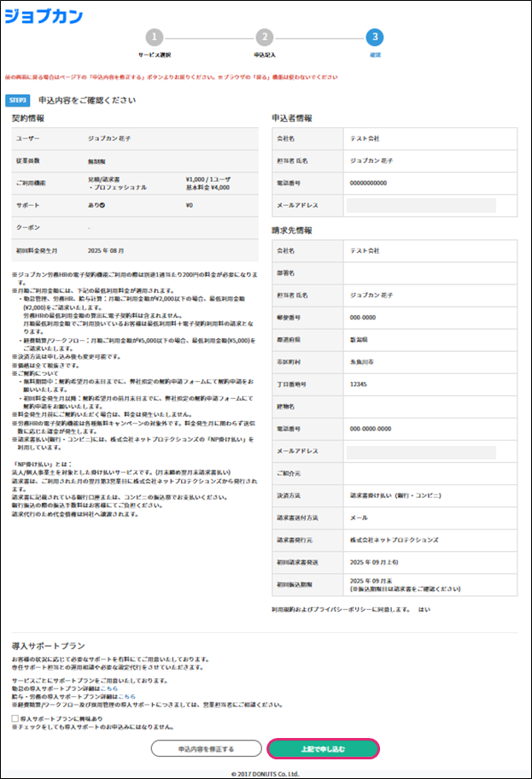The image size is (532, 779).
Task: Select the step 2 circle for 申込記入
Action: (265, 37)
